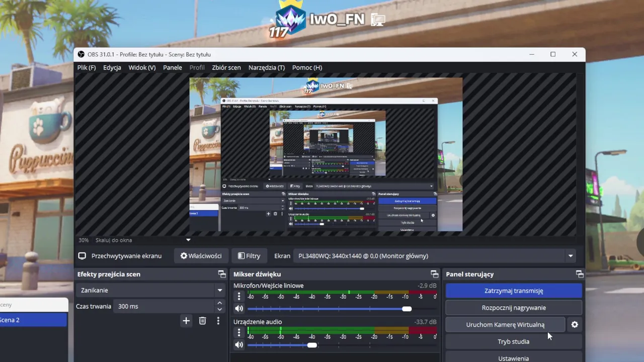
Task: Open Właściwości source properties
Action: click(201, 256)
